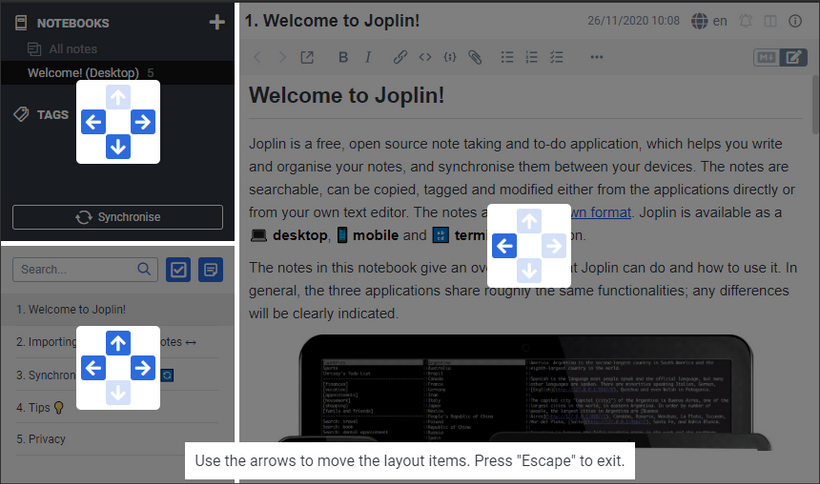
Task: Click the note date 26/11/2020 10:08
Action: (x=633, y=21)
